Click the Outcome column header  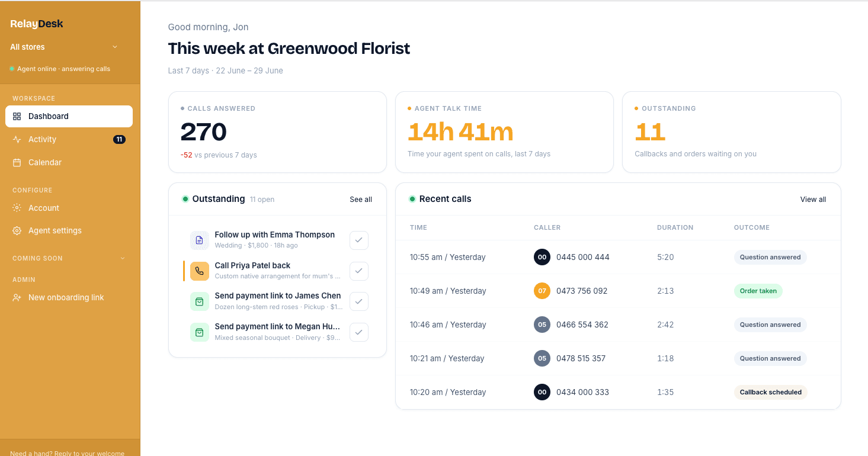(x=752, y=227)
